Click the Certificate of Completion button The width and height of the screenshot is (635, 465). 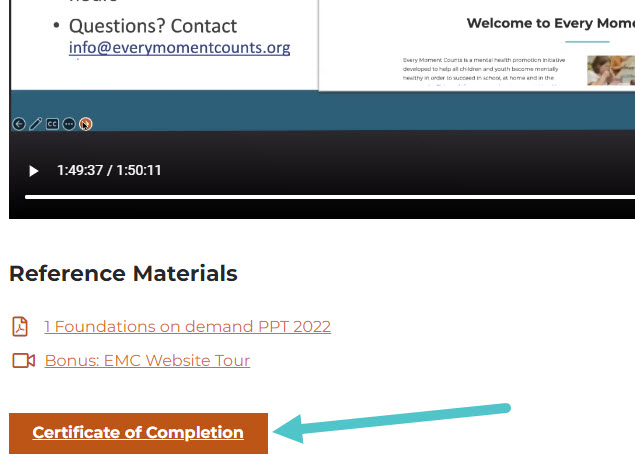(138, 433)
